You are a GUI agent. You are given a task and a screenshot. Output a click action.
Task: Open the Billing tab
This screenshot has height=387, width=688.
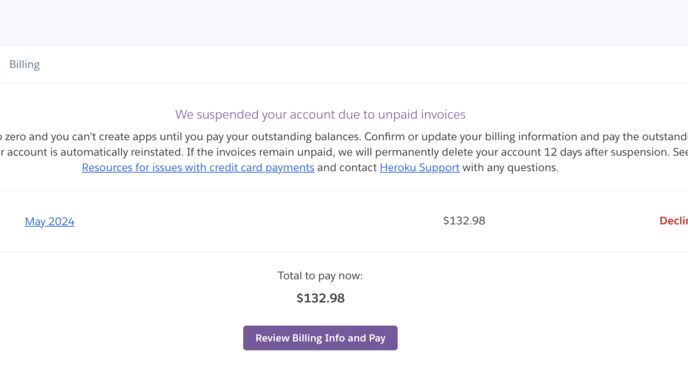point(25,64)
